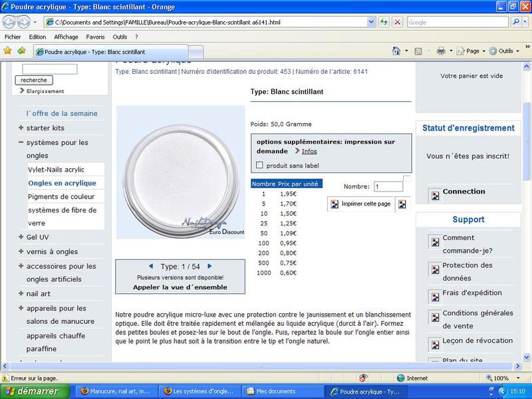The height and width of the screenshot is (399, 532).
Task: Expand the 'Gel UV' category
Action: click(x=21, y=237)
